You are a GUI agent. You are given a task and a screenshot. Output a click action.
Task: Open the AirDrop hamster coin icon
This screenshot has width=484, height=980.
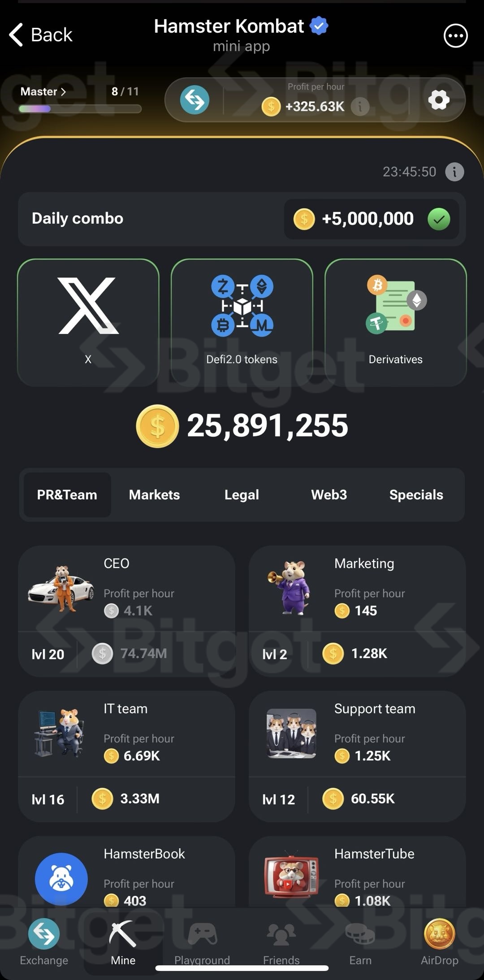(x=439, y=934)
